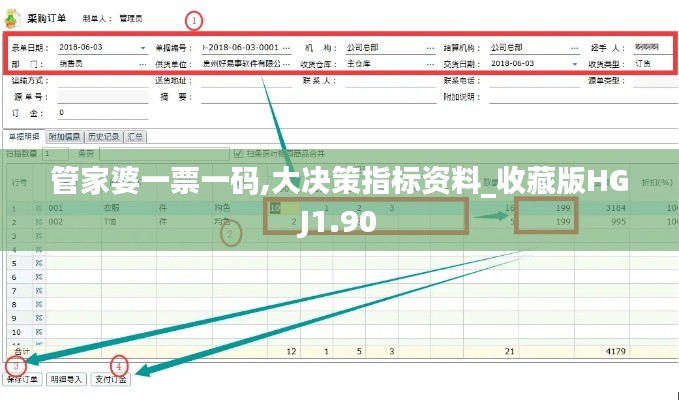Viewport: 679px width, 400px height.
Task: Open the 汇总 tab
Action: click(135, 137)
